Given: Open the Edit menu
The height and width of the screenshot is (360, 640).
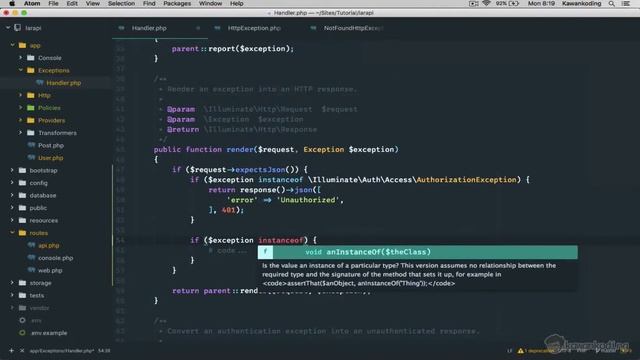Looking at the screenshot, I should point(72,3).
